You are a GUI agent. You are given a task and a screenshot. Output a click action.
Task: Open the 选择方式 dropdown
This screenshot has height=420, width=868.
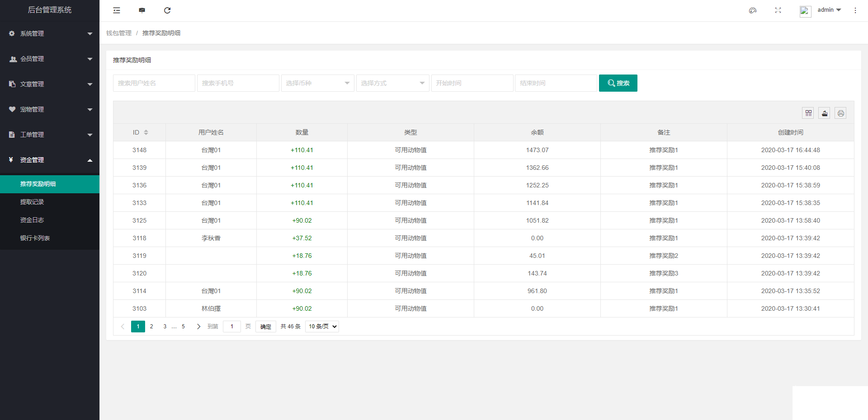(x=392, y=83)
